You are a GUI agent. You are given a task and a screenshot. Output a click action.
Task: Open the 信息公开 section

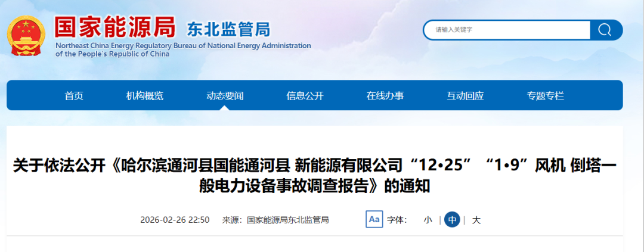click(305, 96)
